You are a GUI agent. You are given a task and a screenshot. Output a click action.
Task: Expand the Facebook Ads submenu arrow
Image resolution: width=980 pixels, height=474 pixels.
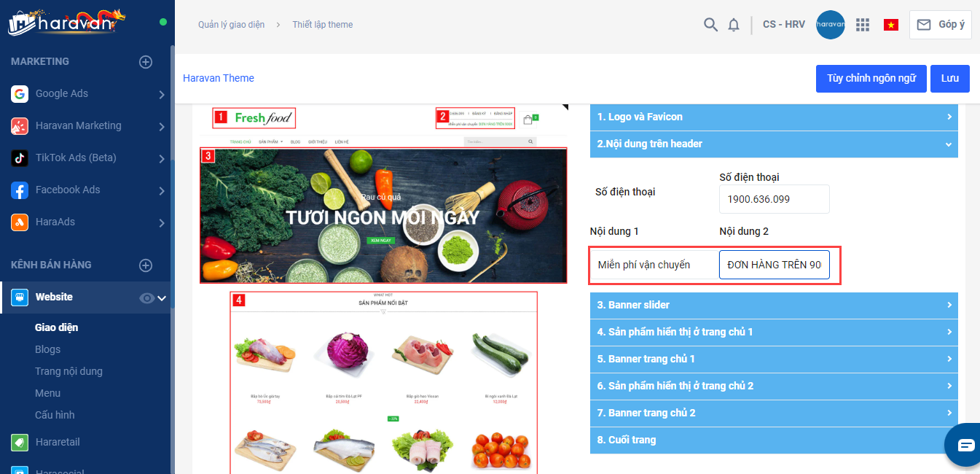(161, 190)
